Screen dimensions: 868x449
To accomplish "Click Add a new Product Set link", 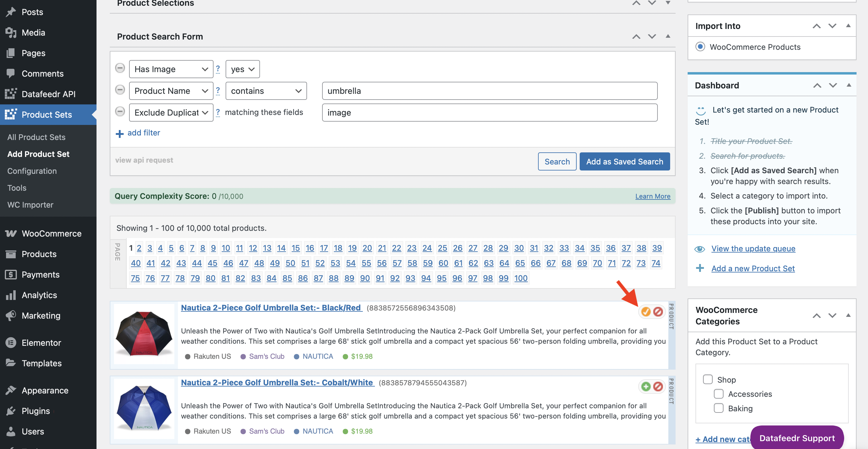I will pos(753,268).
